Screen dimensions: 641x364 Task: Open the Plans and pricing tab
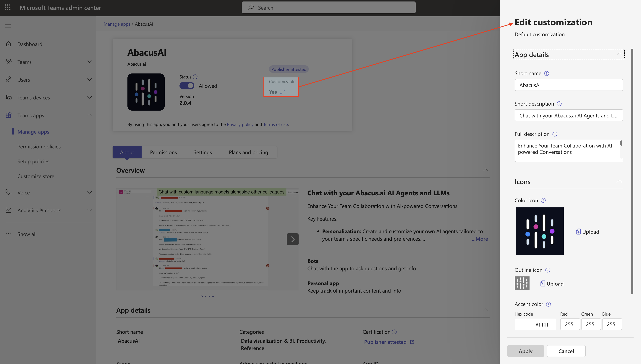pos(248,152)
